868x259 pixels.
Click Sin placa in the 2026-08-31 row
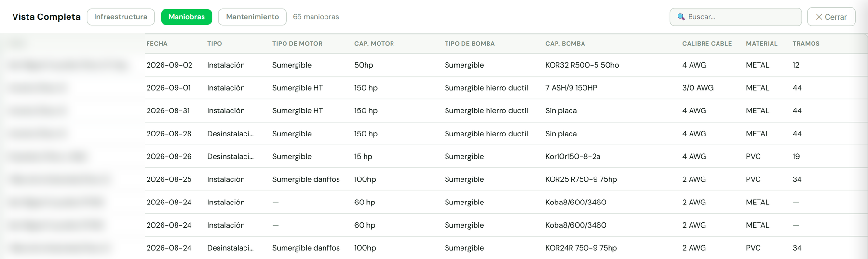[x=561, y=111]
